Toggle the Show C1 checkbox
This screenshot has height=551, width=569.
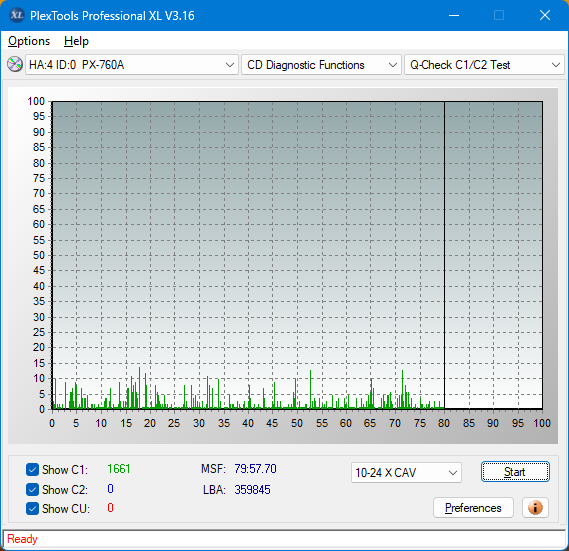(x=32, y=469)
